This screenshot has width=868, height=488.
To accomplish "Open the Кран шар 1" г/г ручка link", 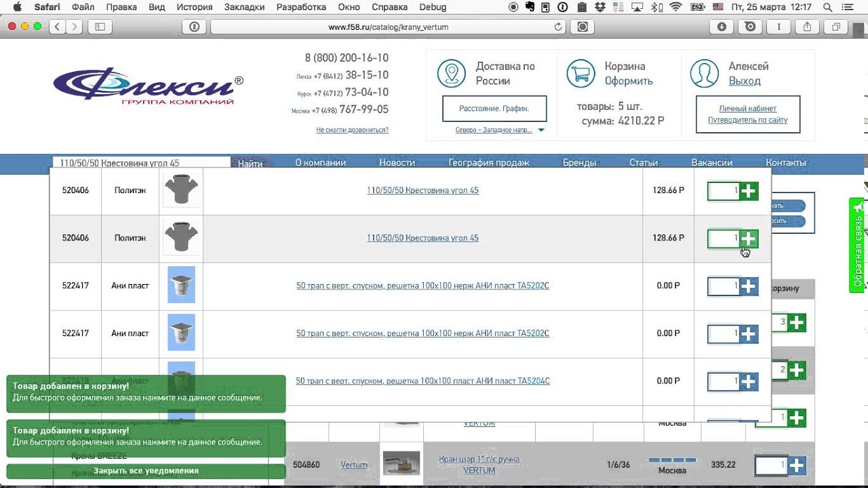I will coord(479,464).
